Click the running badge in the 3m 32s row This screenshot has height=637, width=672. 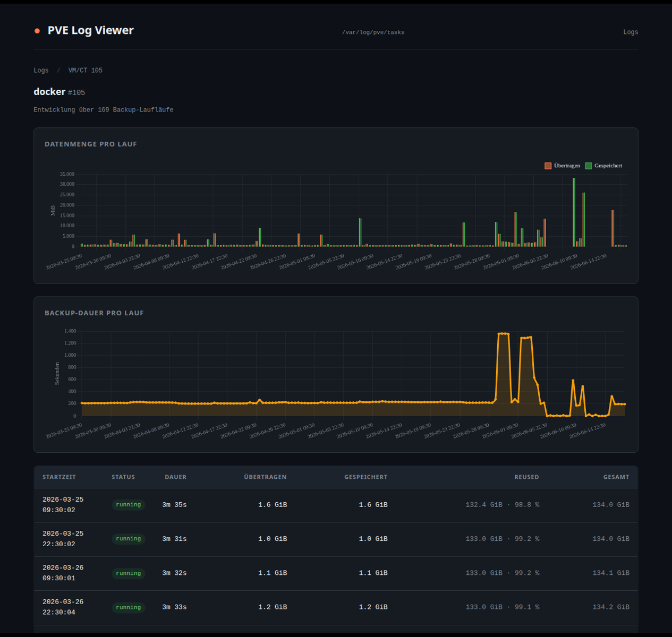(129, 573)
